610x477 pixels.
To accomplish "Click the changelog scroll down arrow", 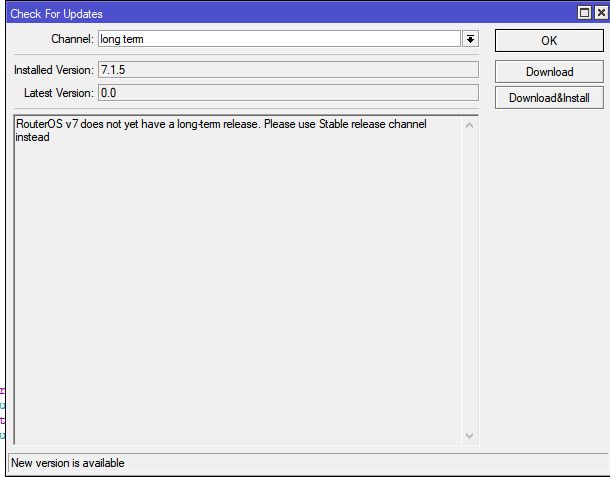I will click(470, 436).
